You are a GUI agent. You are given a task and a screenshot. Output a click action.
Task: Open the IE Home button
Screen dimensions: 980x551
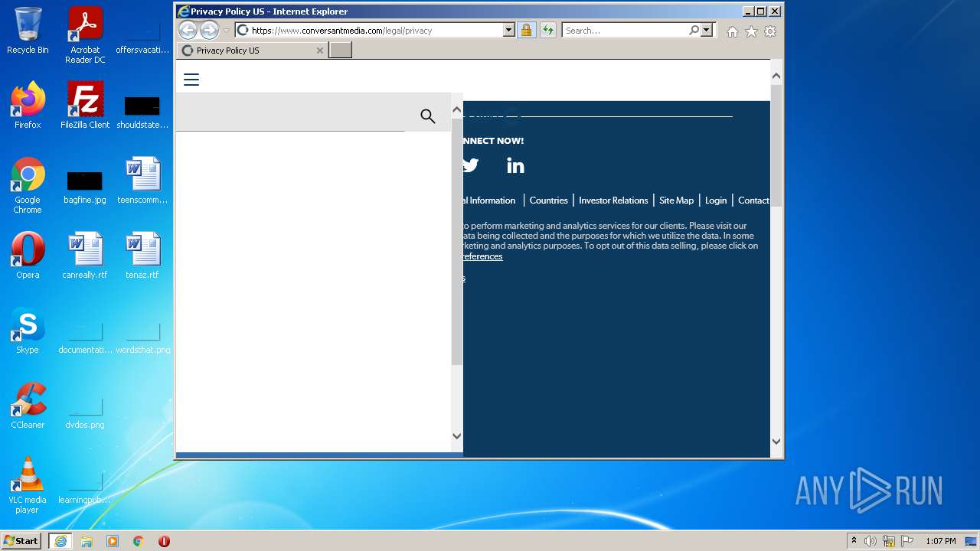coord(733,31)
